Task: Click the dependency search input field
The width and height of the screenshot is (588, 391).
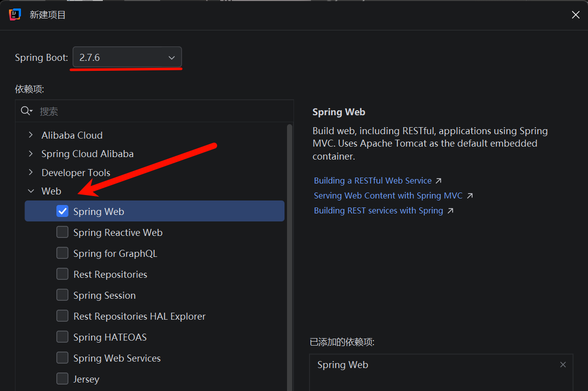Action: click(160, 111)
